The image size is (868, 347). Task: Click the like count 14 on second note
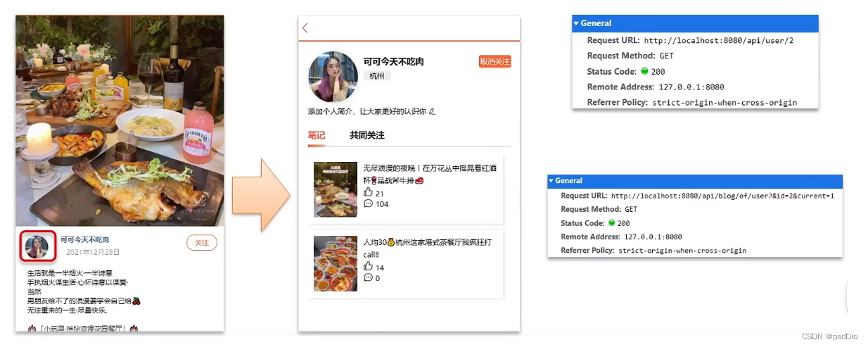[x=380, y=267]
